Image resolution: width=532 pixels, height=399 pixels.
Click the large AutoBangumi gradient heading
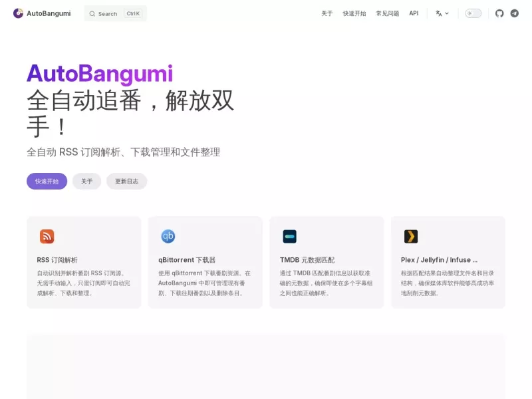[x=100, y=74]
